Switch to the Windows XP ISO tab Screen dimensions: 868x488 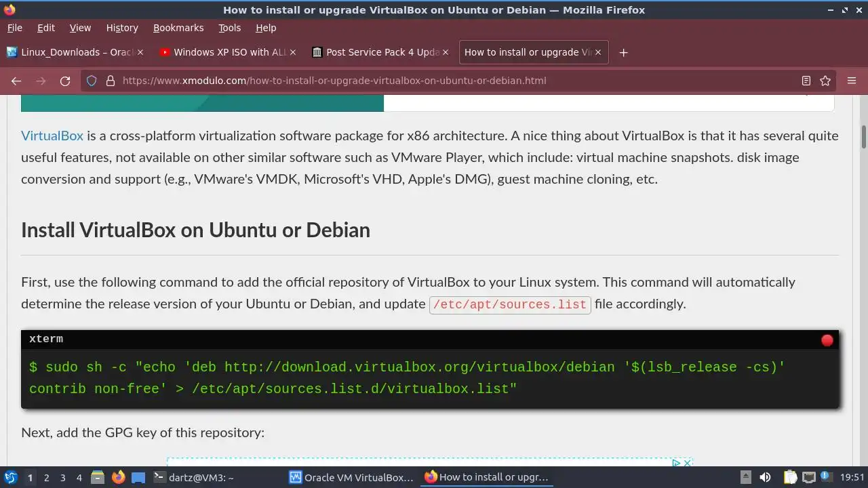click(228, 52)
